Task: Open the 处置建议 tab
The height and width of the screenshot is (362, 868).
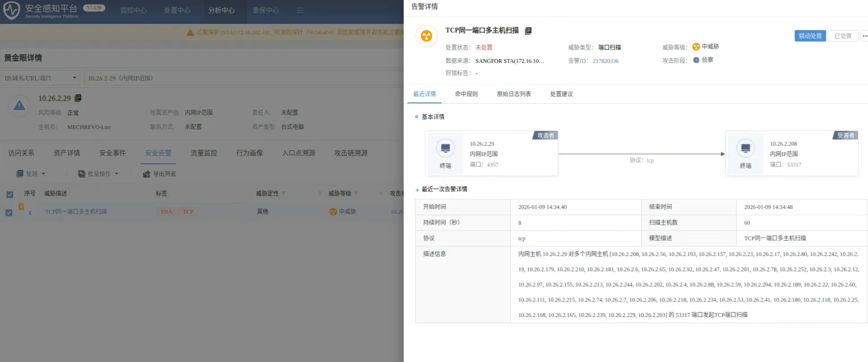Action: (561, 94)
